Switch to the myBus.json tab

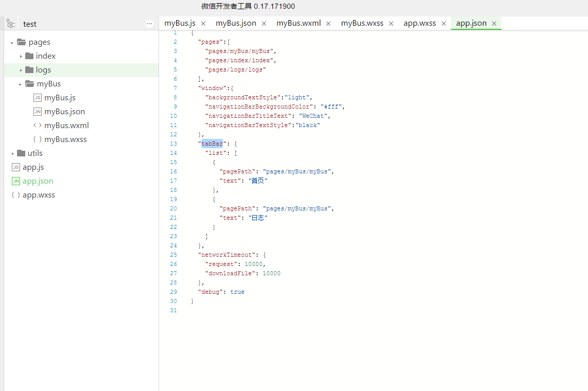tap(236, 23)
